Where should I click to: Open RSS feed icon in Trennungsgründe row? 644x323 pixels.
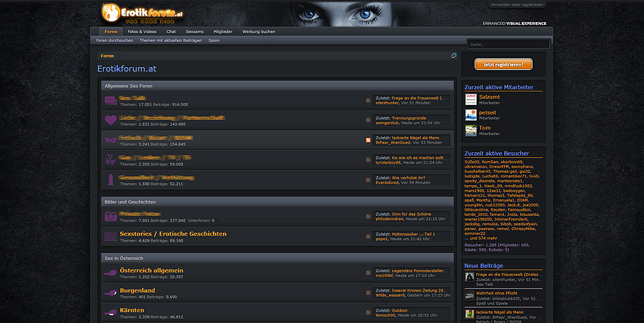(368, 120)
